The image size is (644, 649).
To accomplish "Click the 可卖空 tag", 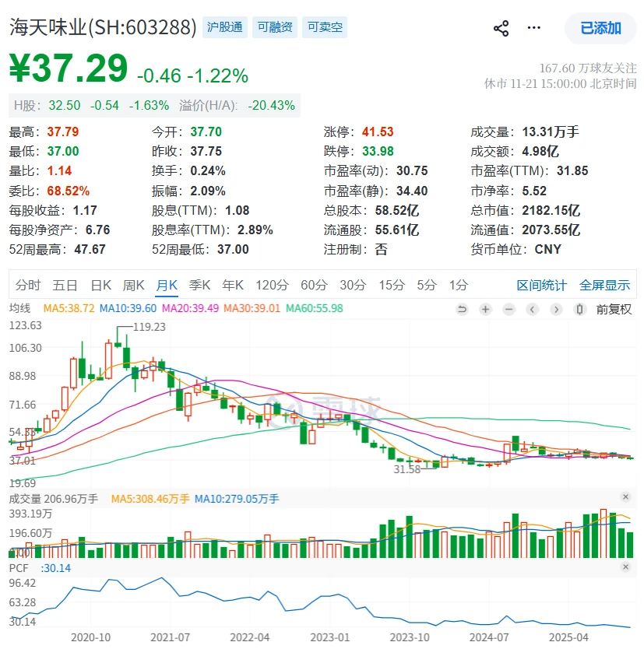I will [x=325, y=27].
